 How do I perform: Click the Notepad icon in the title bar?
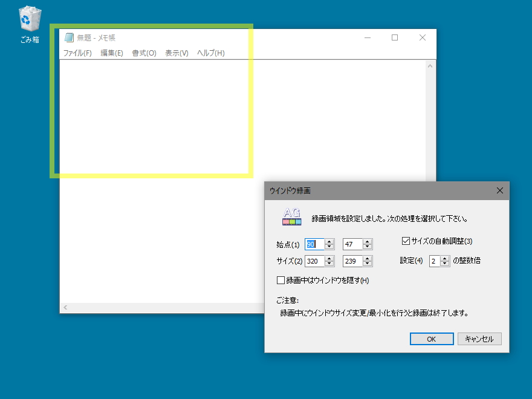point(68,37)
